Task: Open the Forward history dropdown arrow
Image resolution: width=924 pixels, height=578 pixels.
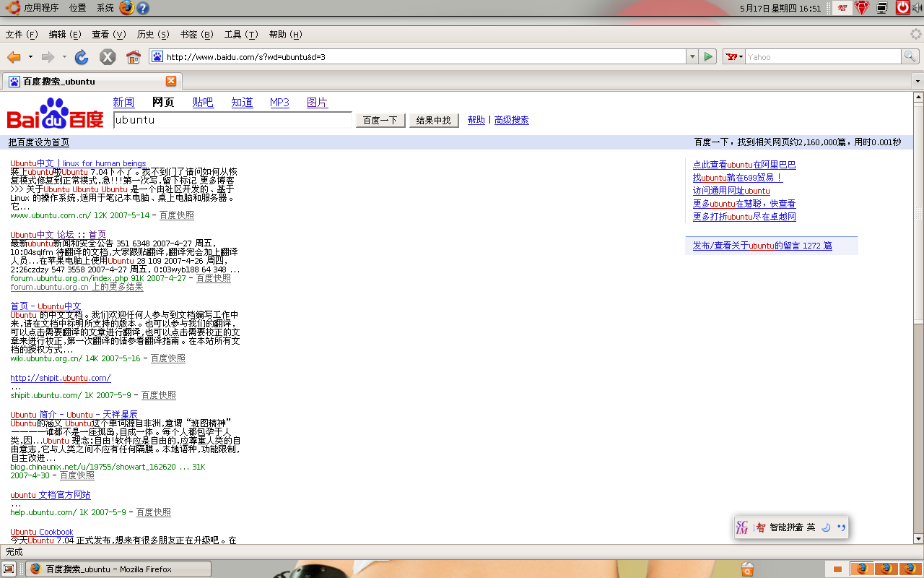Action: click(64, 57)
